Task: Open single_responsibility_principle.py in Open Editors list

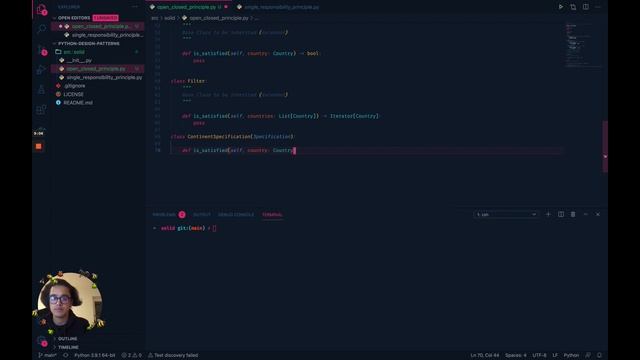Action: tap(98, 35)
